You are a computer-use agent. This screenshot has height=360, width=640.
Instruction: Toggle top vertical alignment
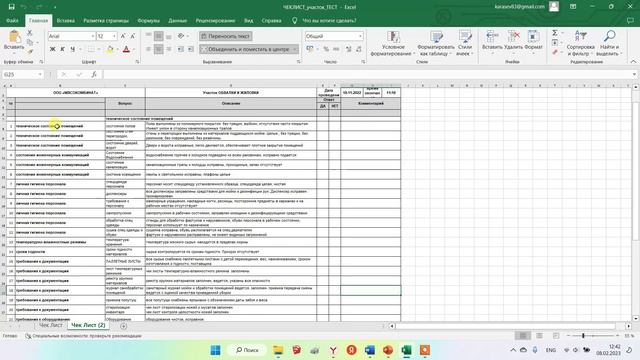tap(149, 36)
